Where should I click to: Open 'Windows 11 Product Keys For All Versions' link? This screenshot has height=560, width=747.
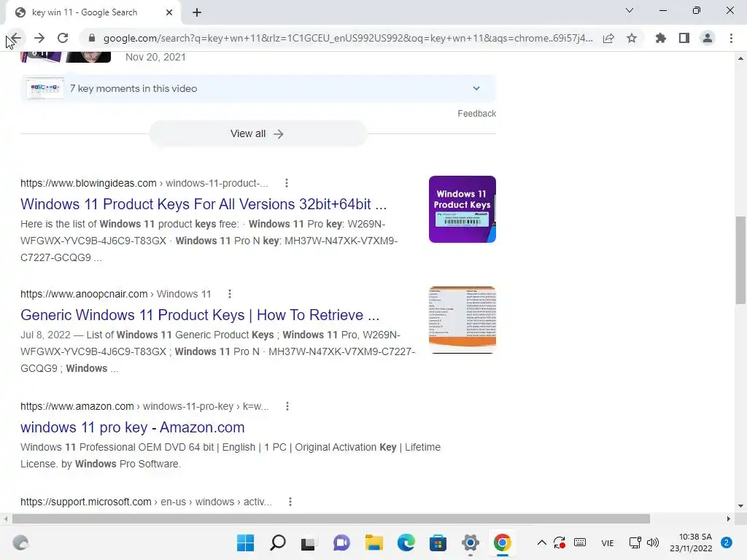204,204
